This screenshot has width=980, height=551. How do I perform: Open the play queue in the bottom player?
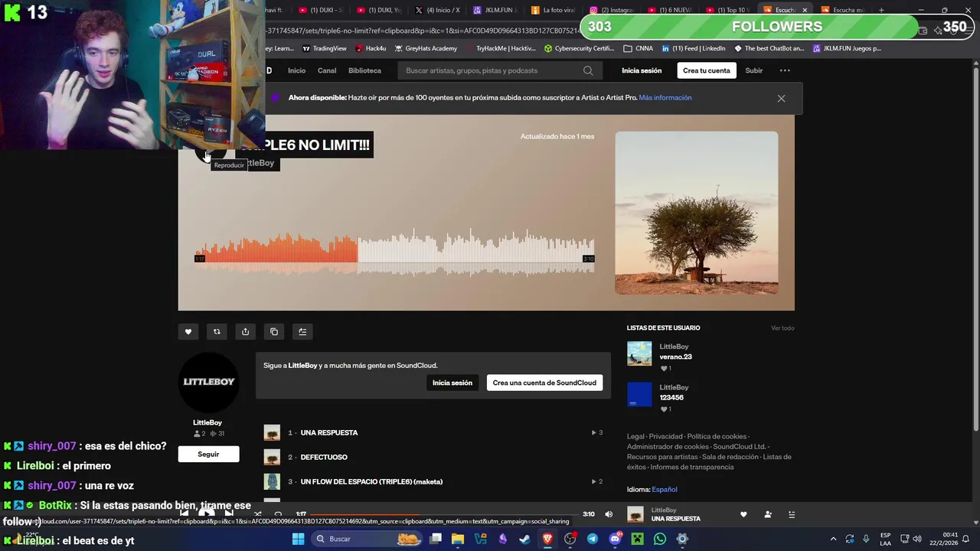(792, 515)
